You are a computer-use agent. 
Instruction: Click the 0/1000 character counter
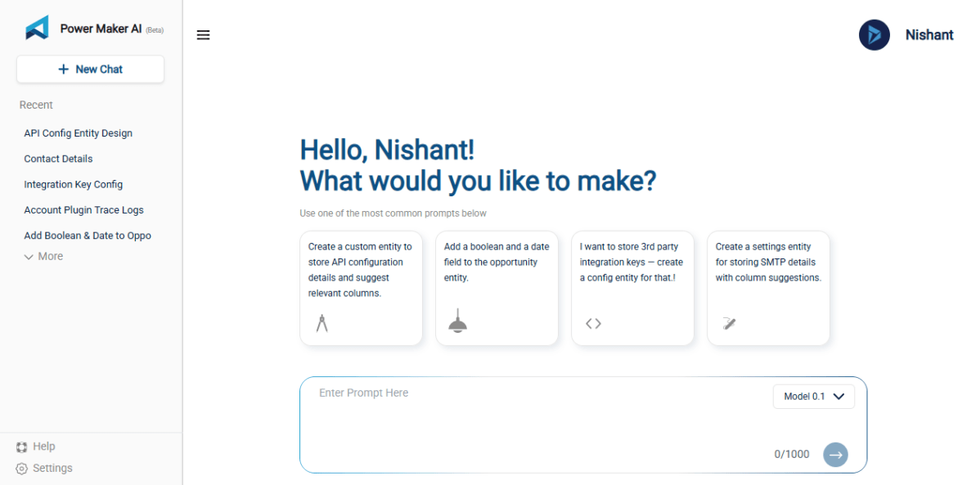tap(791, 454)
